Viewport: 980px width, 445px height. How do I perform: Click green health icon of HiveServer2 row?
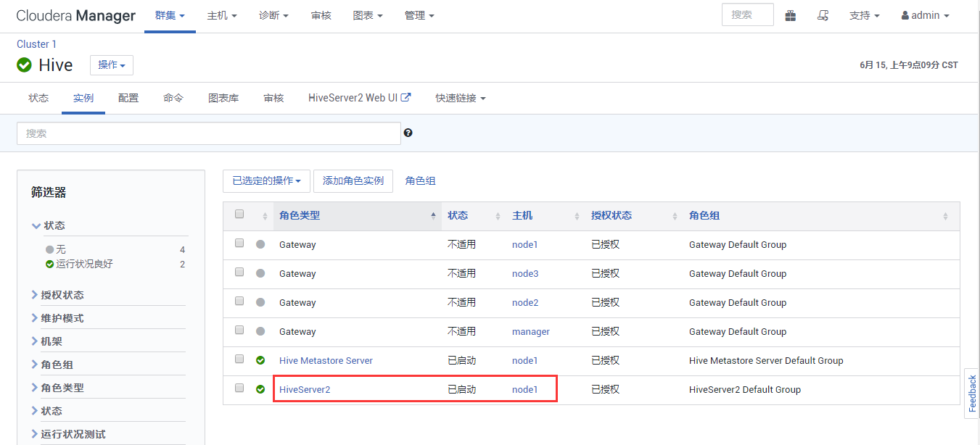[x=260, y=389]
